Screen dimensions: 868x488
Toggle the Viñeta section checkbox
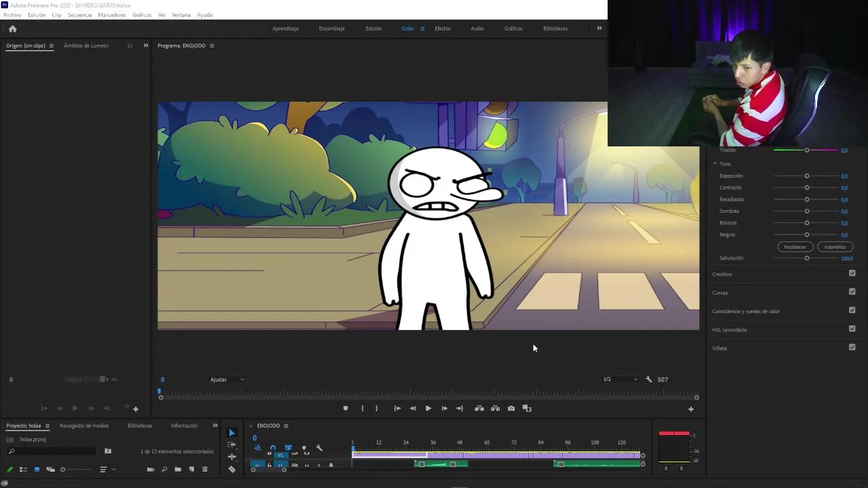tap(852, 347)
